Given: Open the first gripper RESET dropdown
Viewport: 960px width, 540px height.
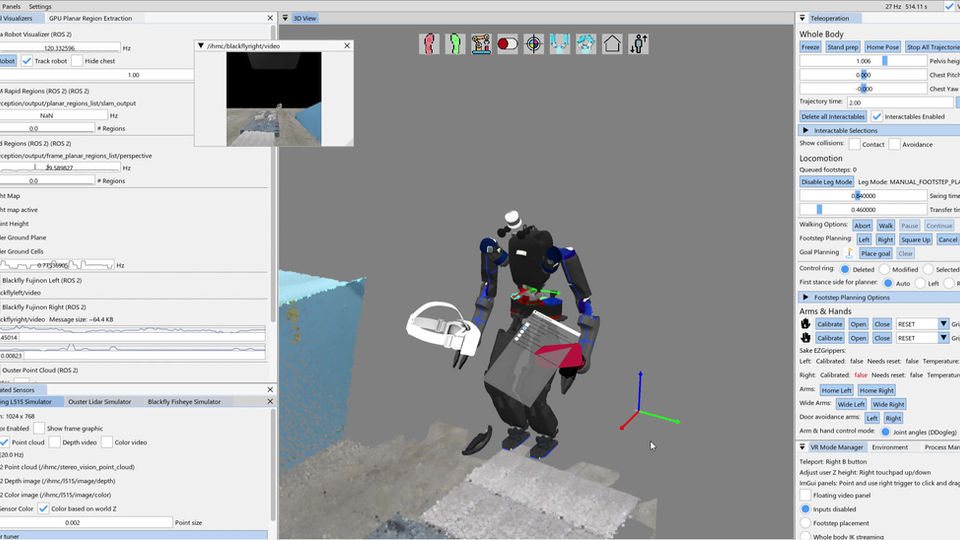Looking at the screenshot, I should [x=943, y=324].
